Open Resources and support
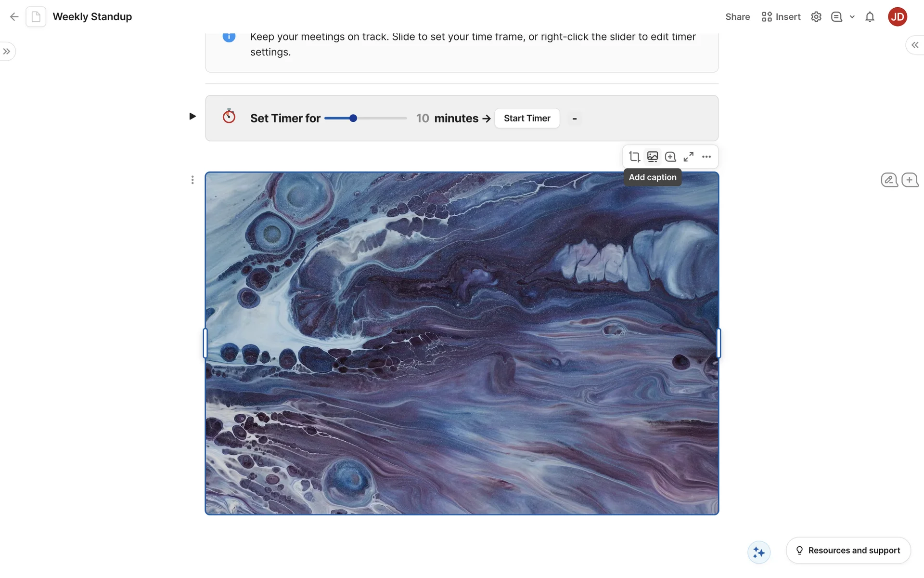Viewport: 924px width, 578px height. click(848, 550)
